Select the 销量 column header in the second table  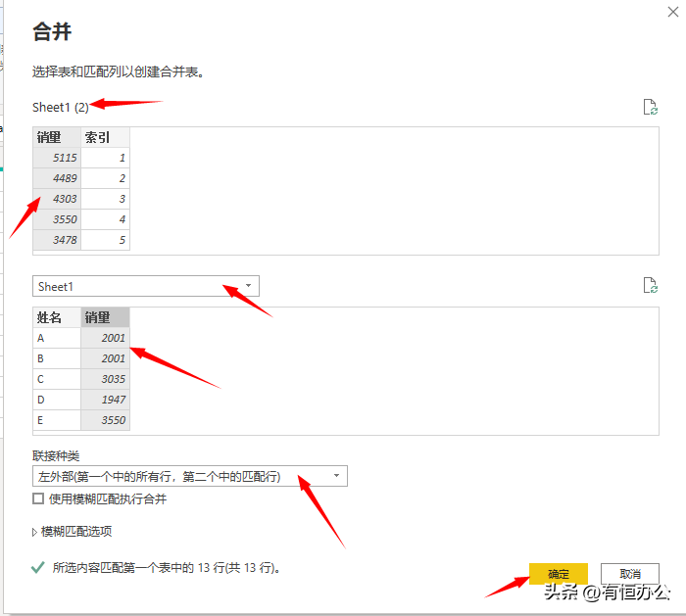pyautogui.click(x=105, y=317)
